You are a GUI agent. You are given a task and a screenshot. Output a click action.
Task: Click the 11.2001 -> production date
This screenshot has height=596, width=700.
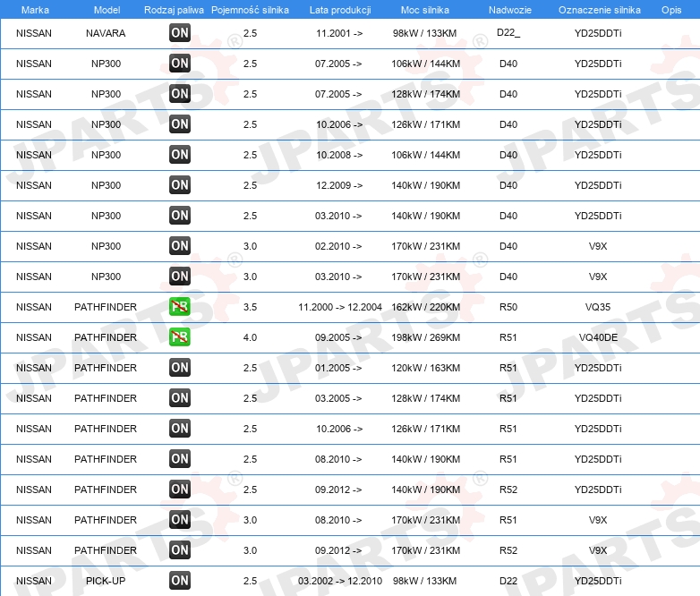tap(339, 33)
